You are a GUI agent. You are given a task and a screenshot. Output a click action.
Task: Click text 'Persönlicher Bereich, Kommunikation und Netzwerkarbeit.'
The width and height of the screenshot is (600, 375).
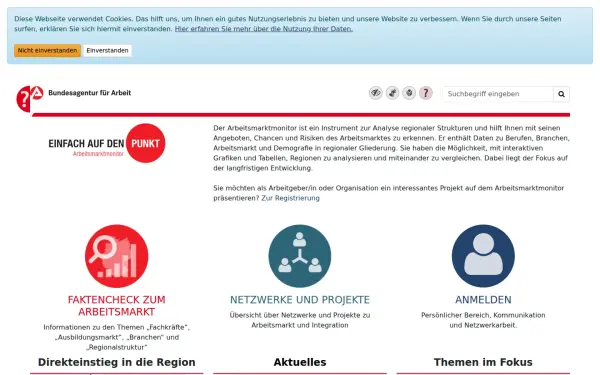coord(483,320)
